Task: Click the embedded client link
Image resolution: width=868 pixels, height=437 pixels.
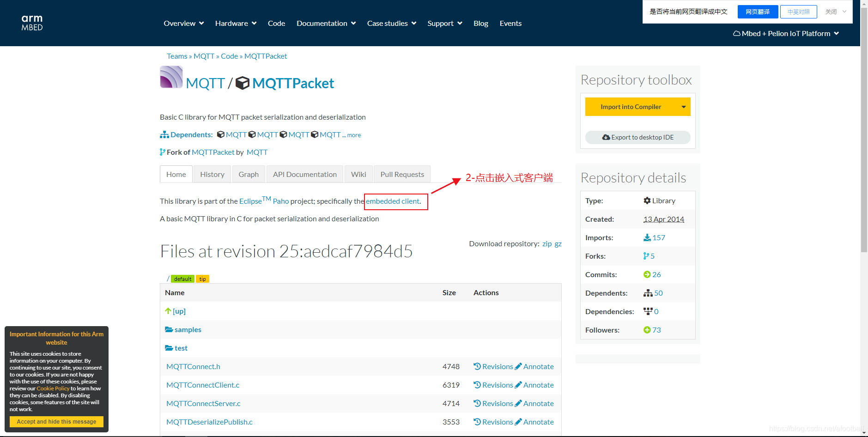Action: point(392,201)
